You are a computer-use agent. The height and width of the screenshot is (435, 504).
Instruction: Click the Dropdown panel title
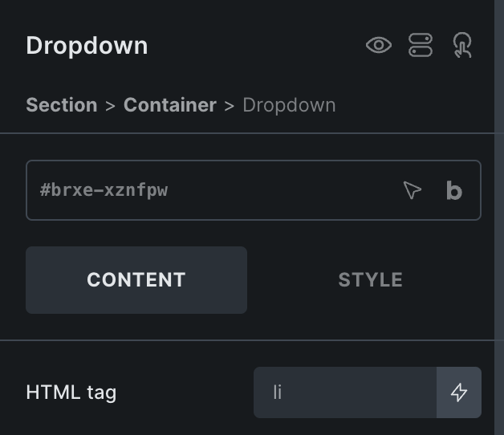pos(87,46)
